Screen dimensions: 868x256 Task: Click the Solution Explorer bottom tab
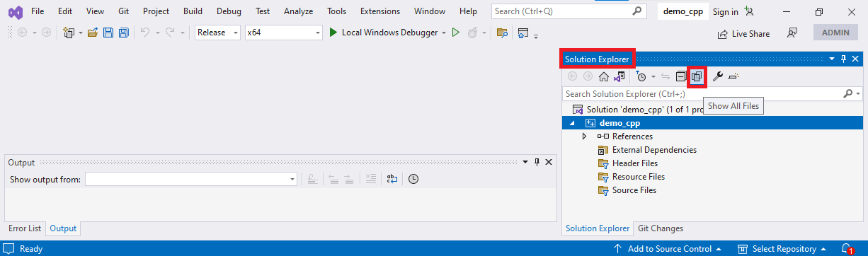[x=598, y=228]
